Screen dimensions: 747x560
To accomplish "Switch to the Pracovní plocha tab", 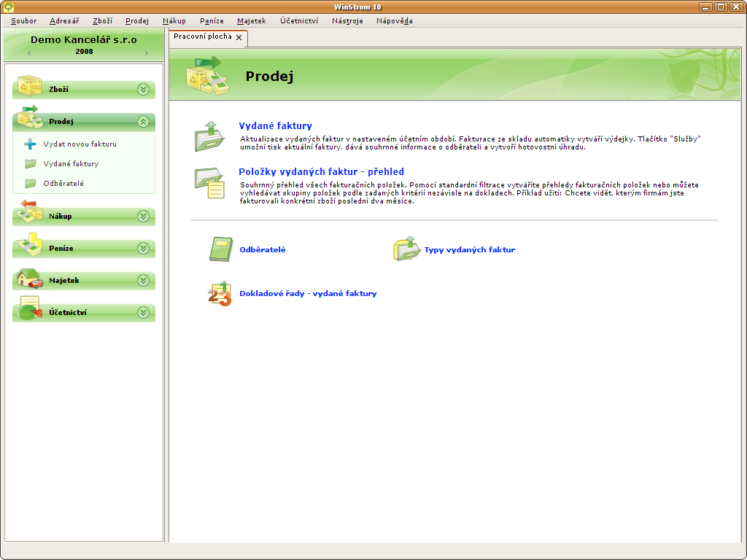I will point(202,36).
